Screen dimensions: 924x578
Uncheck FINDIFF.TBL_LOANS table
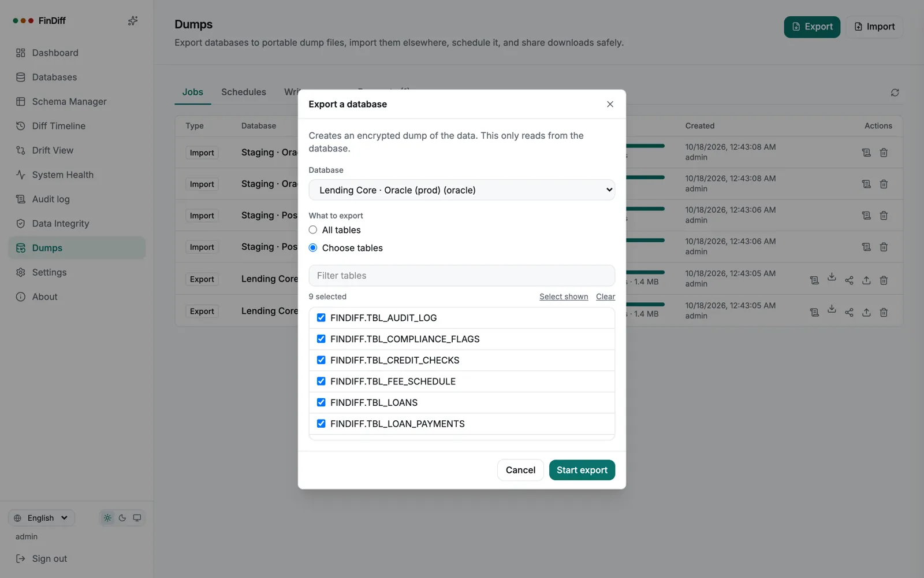(321, 402)
